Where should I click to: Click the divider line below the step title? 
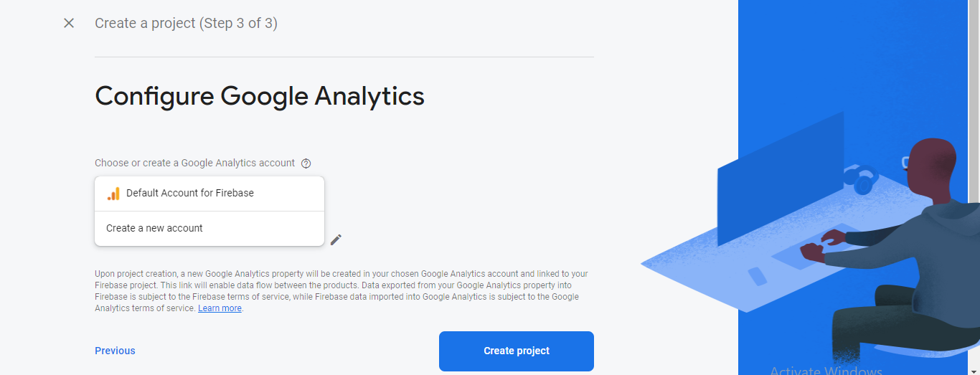(344, 57)
